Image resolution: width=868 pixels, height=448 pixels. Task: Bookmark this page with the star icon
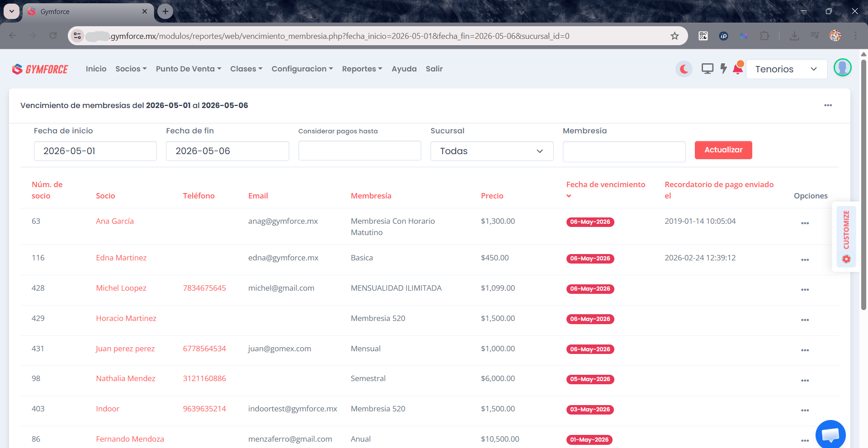[675, 36]
